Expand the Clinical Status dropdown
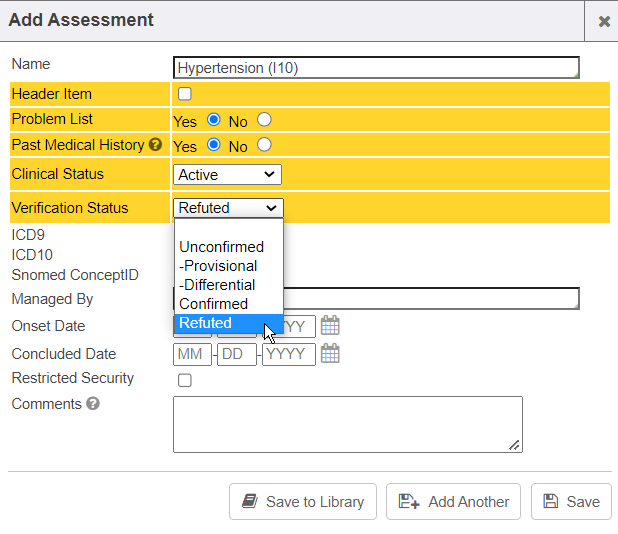 (x=227, y=175)
